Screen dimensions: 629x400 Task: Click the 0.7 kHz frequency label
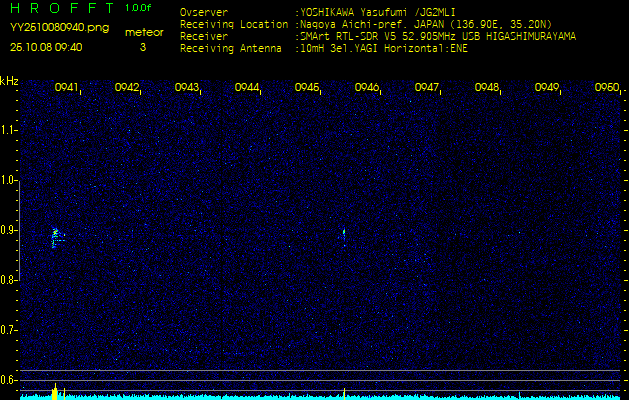click(x=8, y=330)
